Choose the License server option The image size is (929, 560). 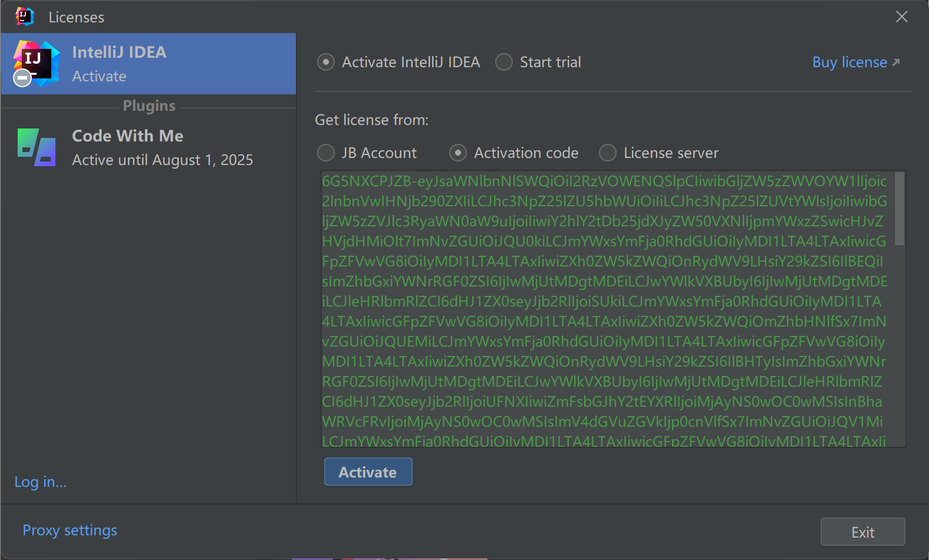coord(608,153)
